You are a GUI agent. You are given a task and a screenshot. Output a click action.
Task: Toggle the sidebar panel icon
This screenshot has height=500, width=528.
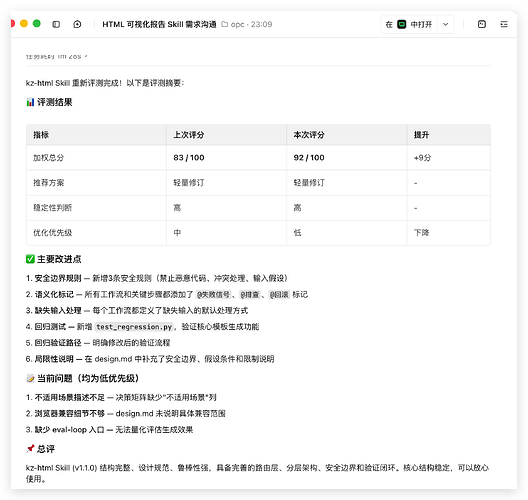pos(56,24)
